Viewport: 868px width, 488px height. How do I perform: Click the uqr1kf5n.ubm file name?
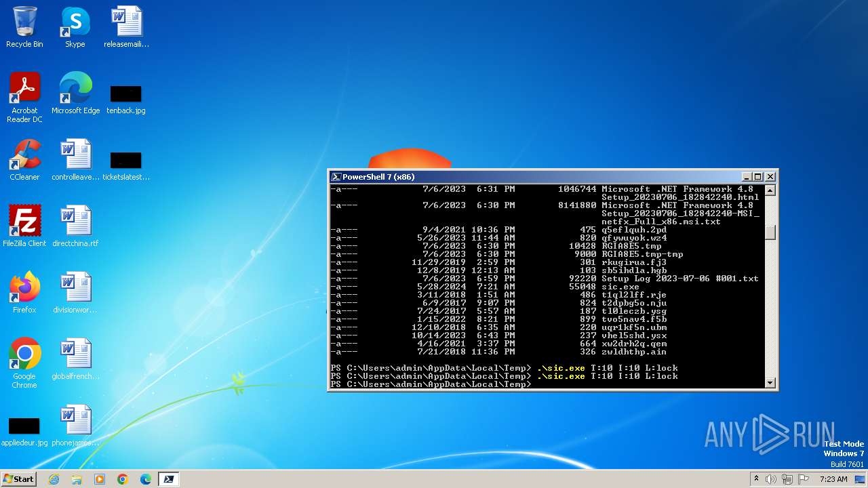634,327
